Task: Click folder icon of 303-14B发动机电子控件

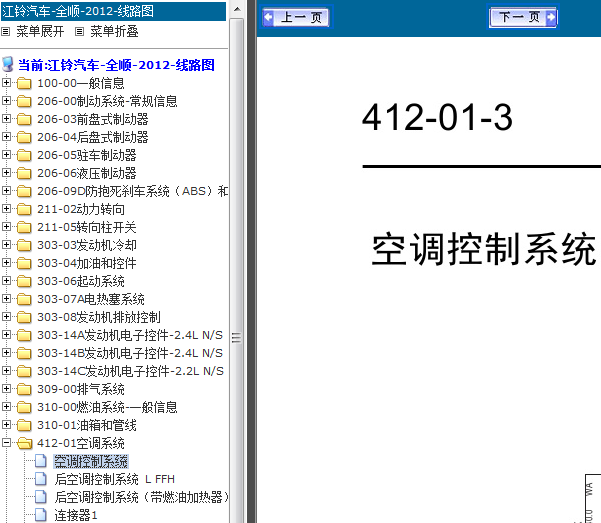Action: tap(24, 354)
